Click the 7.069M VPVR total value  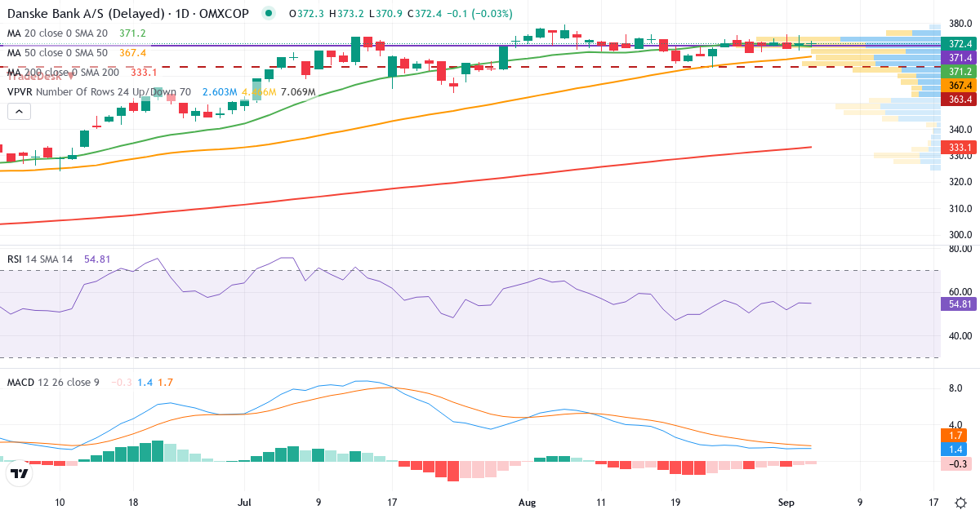coord(297,92)
